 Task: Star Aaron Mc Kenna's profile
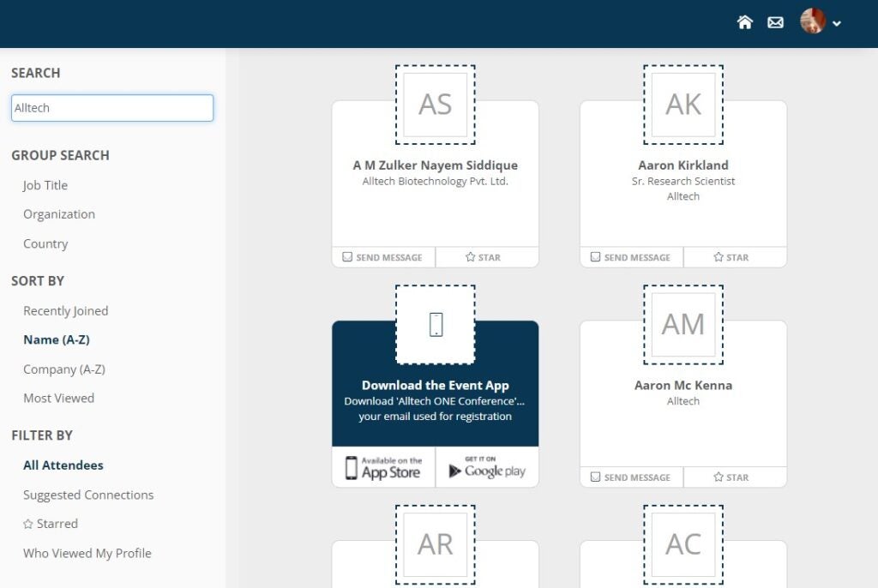735,477
